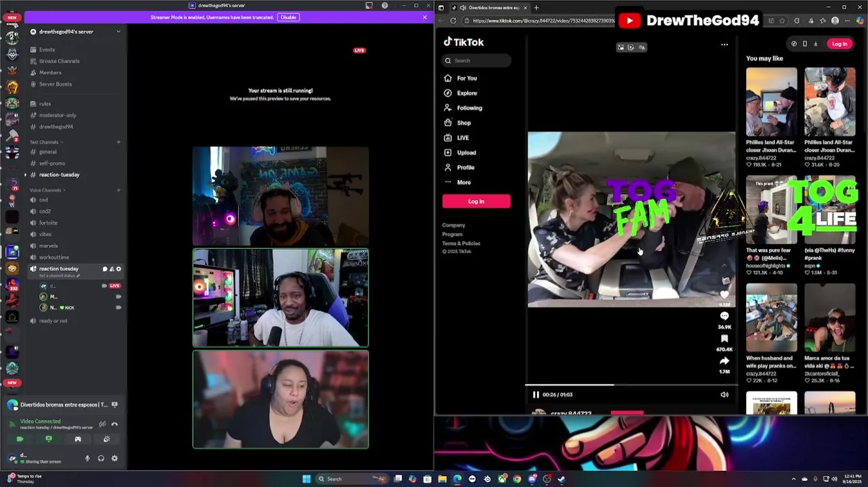This screenshot has height=487, width=868.
Task: Open chat for reaction tuesday voice channel
Action: (105, 269)
